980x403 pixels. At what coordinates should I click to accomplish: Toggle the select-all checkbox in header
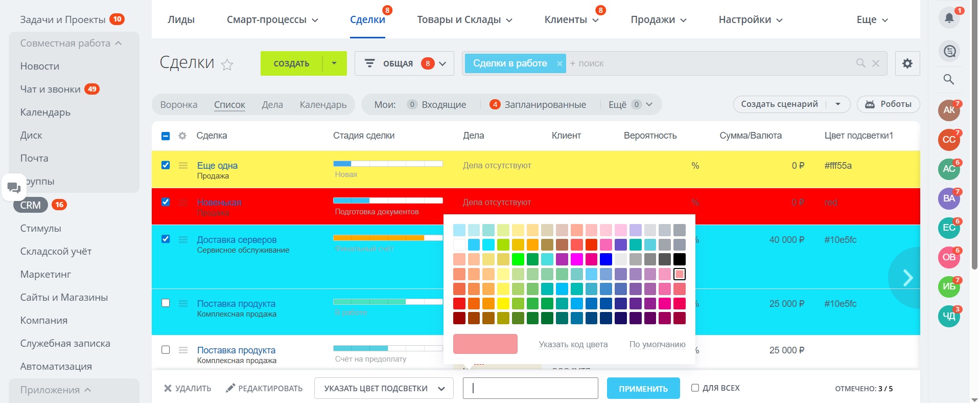click(166, 136)
